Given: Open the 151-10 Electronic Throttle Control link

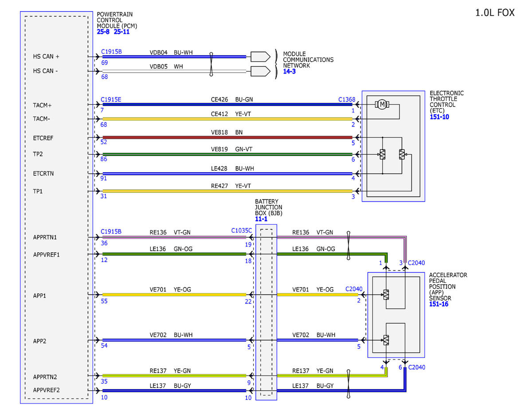Looking at the screenshot, I should point(439,117).
